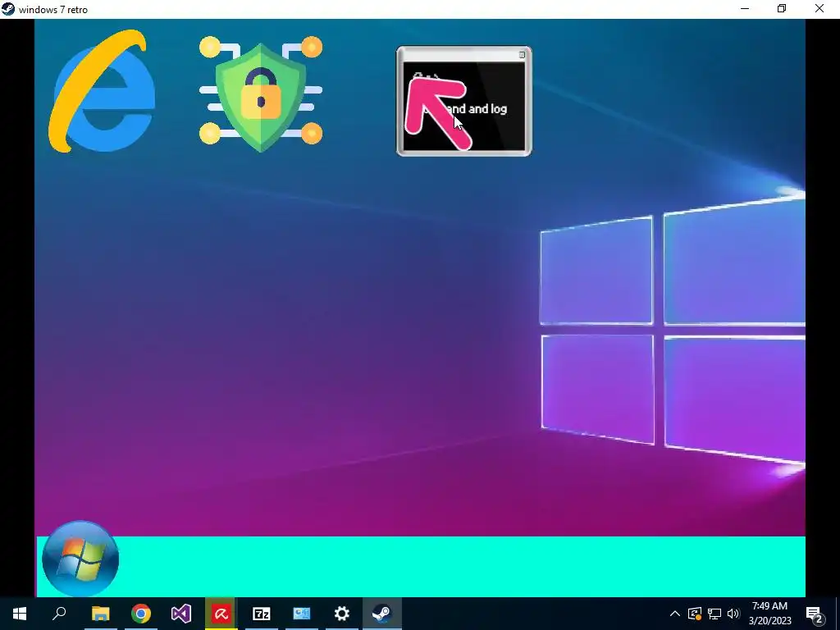The height and width of the screenshot is (630, 840).
Task: Click the Show desktop sliver
Action: coord(838,614)
